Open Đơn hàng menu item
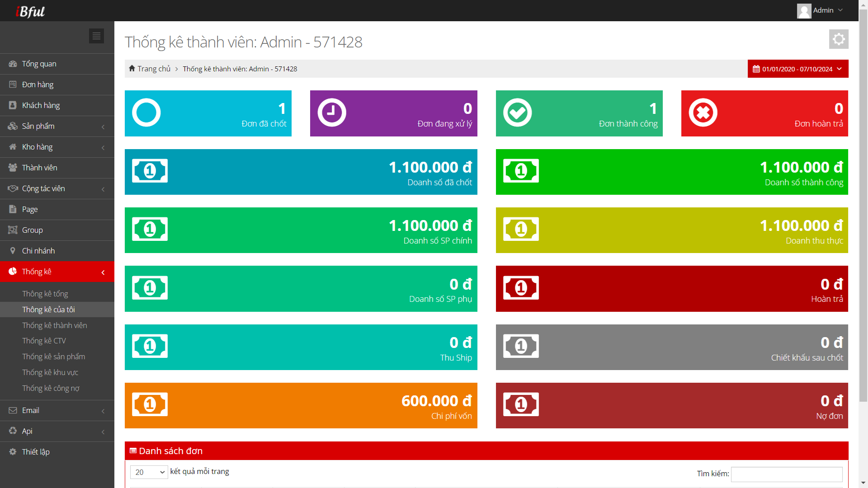This screenshot has width=868, height=488. coord(57,84)
